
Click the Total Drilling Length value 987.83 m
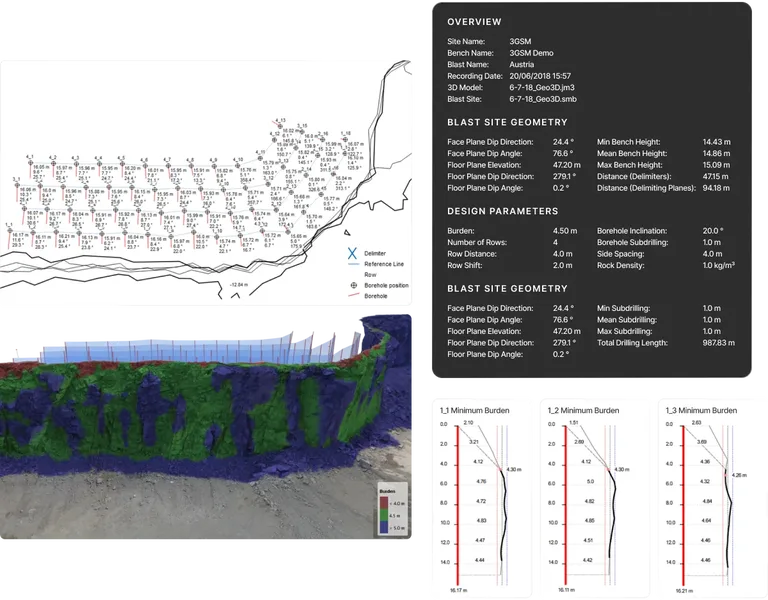(x=719, y=343)
